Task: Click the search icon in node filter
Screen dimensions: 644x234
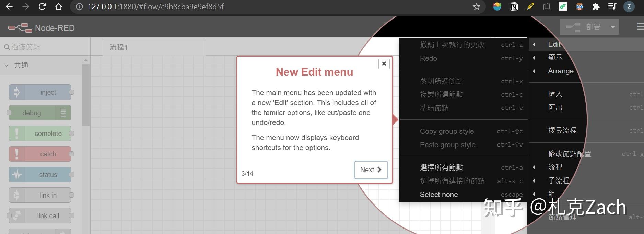Action: tap(7, 47)
